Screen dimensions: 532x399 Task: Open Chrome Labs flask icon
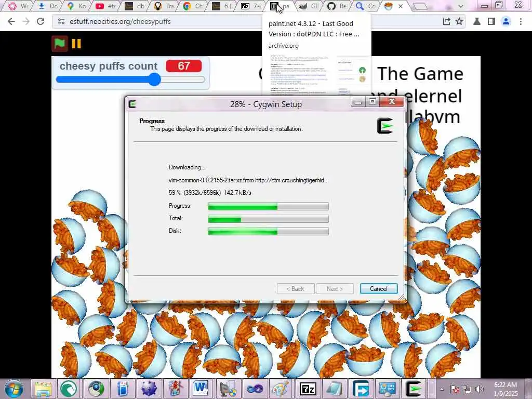click(477, 21)
